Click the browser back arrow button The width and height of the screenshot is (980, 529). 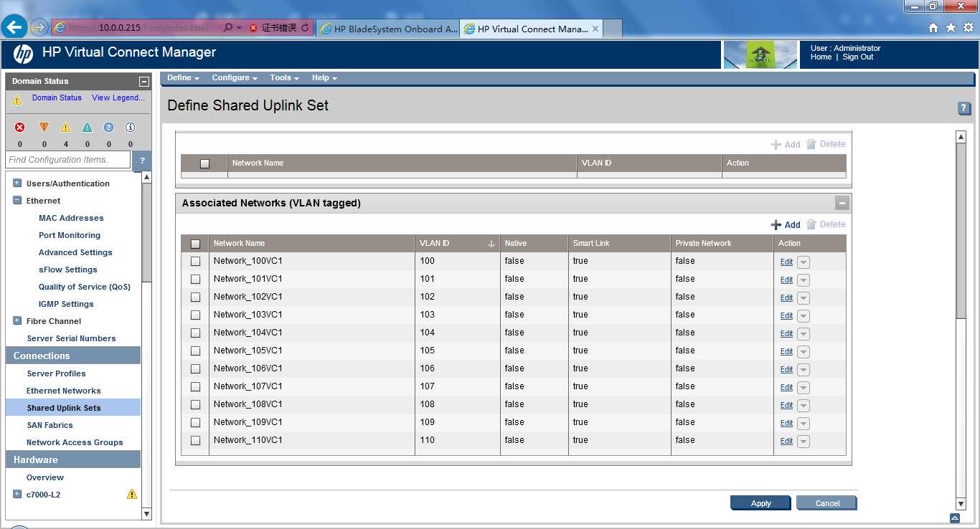(14, 27)
